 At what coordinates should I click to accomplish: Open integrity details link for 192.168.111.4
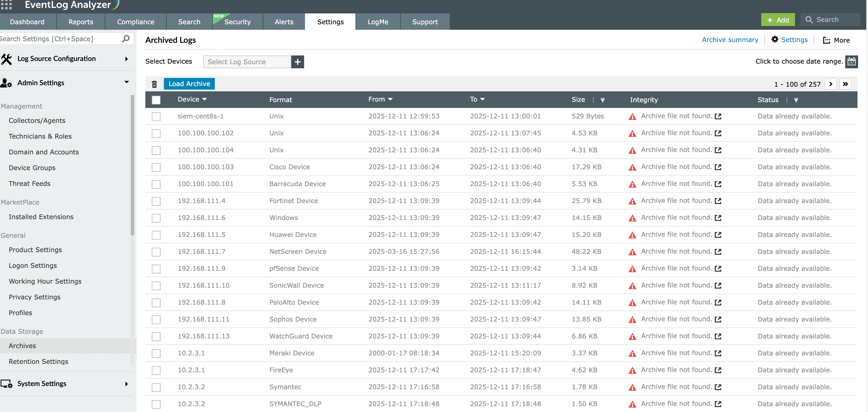tap(718, 201)
